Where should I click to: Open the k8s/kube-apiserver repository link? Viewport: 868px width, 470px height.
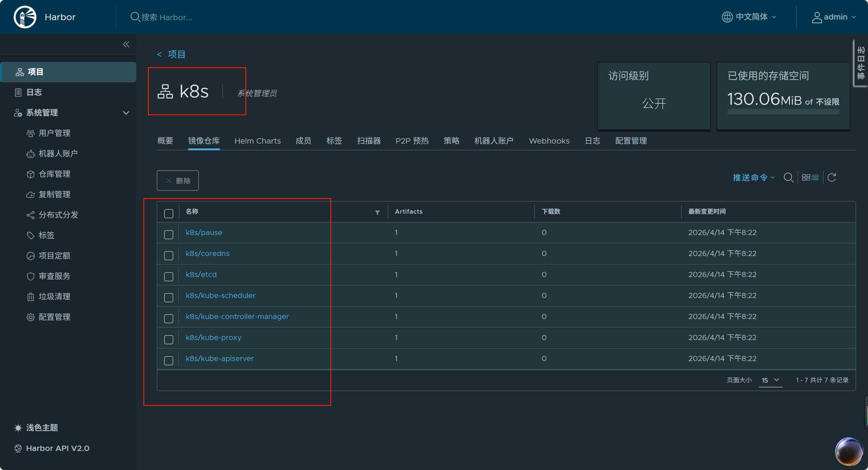[220, 358]
